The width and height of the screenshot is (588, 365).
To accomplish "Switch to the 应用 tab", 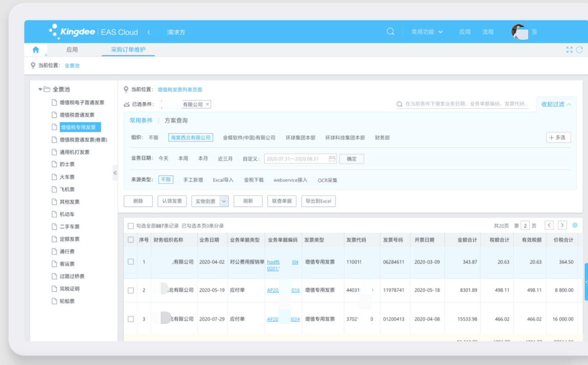I will (72, 49).
